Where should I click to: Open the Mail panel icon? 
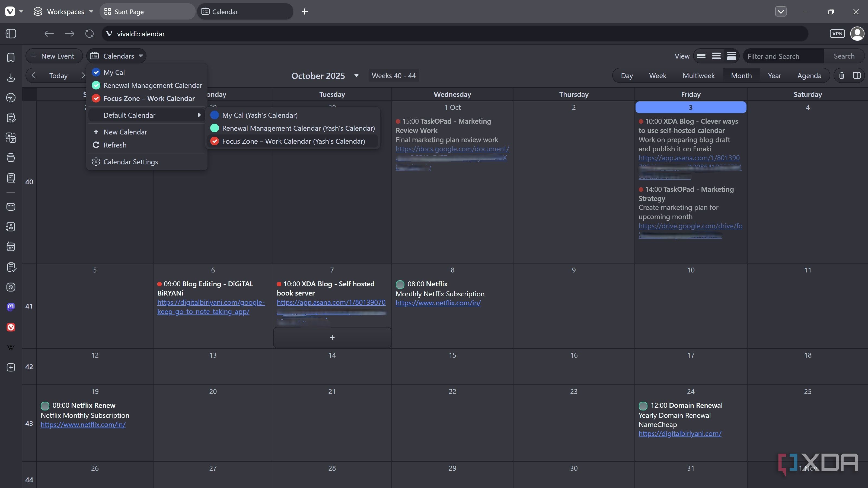pos(11,207)
